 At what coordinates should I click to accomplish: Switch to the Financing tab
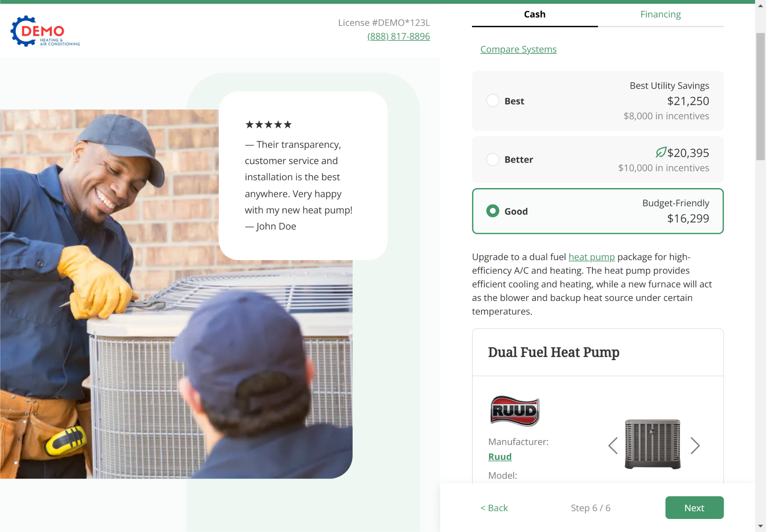coord(661,15)
